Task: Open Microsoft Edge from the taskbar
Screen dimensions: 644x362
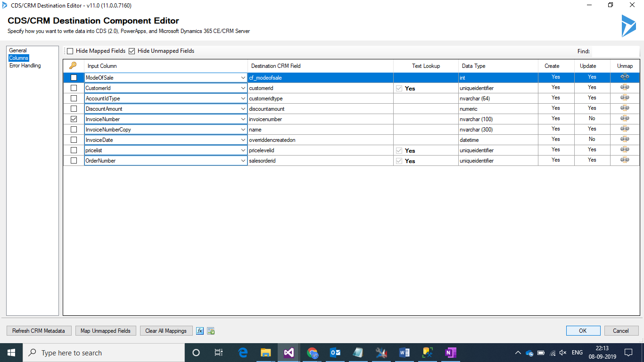Action: tap(243, 353)
